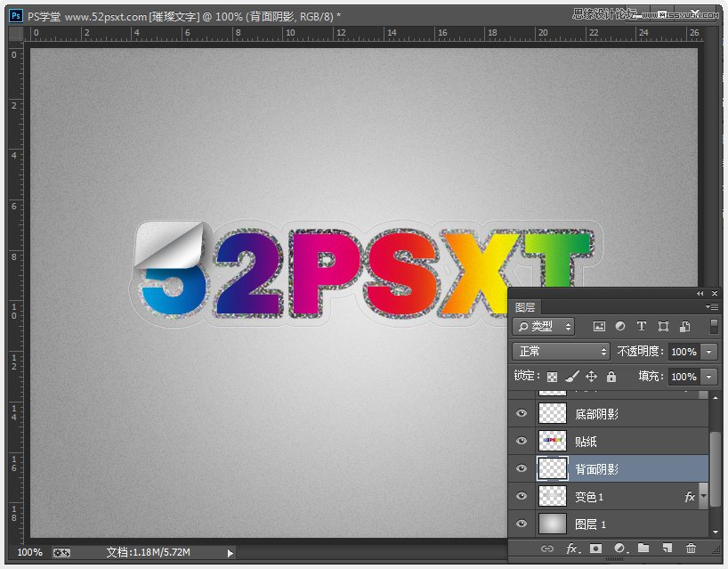This screenshot has width=728, height=569.
Task: Toggle the layer filtering on/off switch
Action: tap(714, 326)
